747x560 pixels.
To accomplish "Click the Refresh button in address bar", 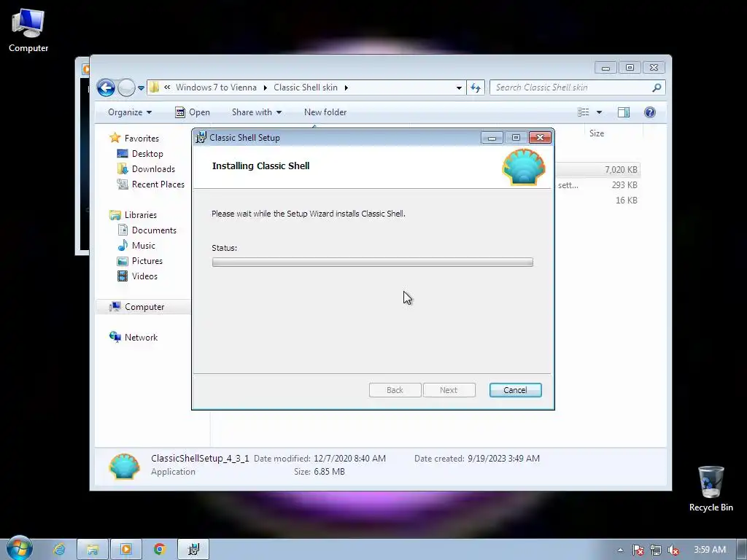I will pos(476,87).
